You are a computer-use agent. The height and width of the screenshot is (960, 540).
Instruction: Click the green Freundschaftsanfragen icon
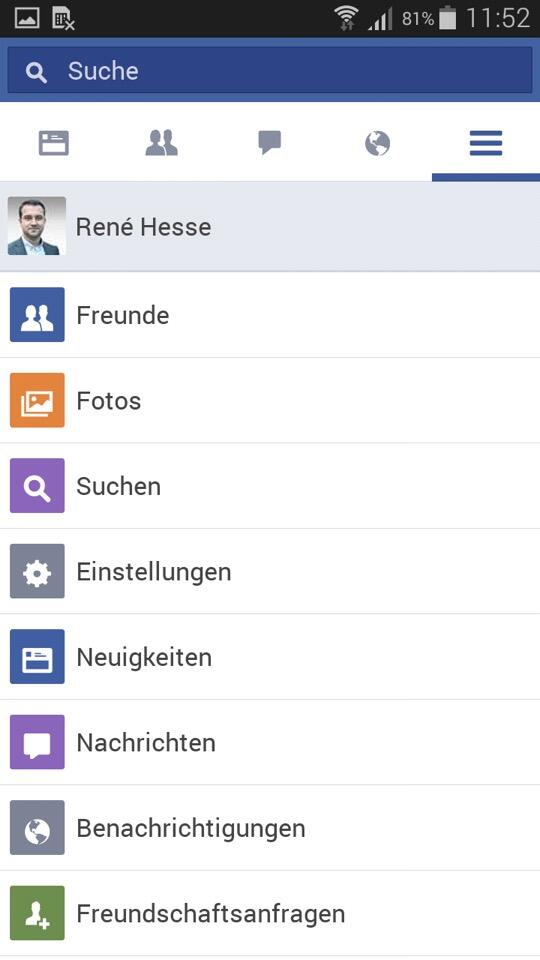click(x=37, y=913)
